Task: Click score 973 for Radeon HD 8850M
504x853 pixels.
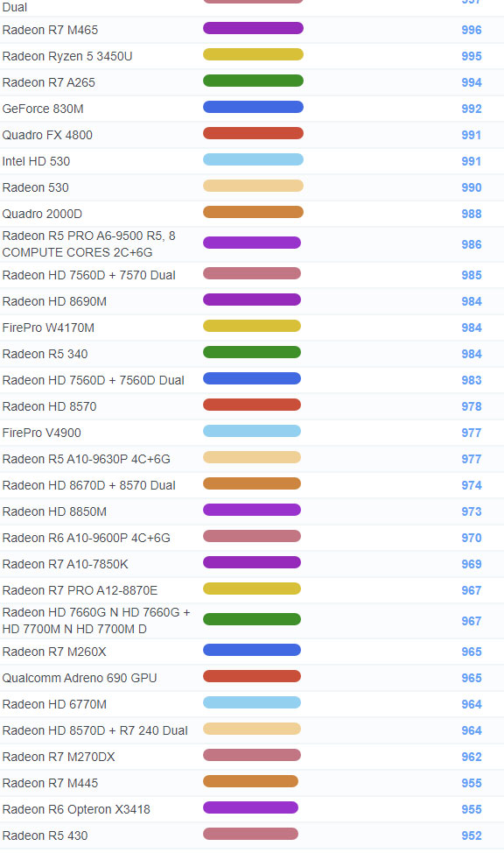Action: (x=472, y=511)
